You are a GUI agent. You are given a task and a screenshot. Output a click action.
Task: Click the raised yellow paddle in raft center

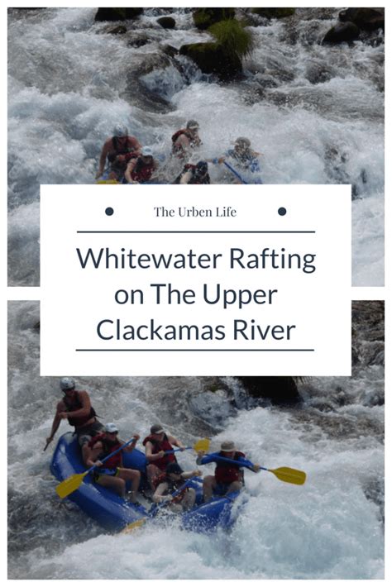tap(202, 445)
